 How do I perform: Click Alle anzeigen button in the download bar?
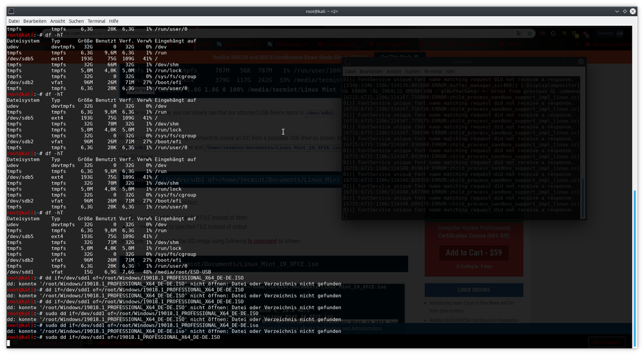click(606, 342)
